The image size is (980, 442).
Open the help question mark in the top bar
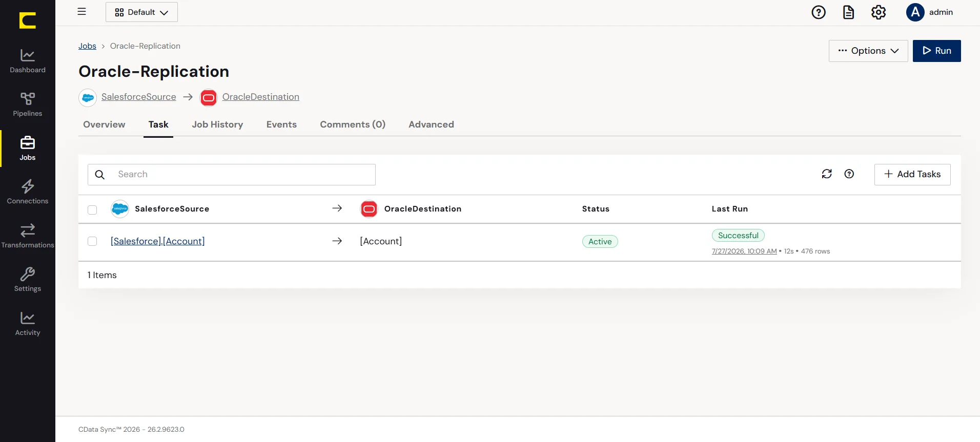[819, 12]
